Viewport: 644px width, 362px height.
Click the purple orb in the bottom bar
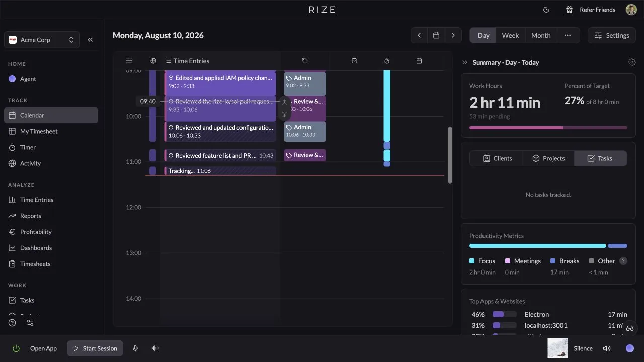pyautogui.click(x=630, y=348)
